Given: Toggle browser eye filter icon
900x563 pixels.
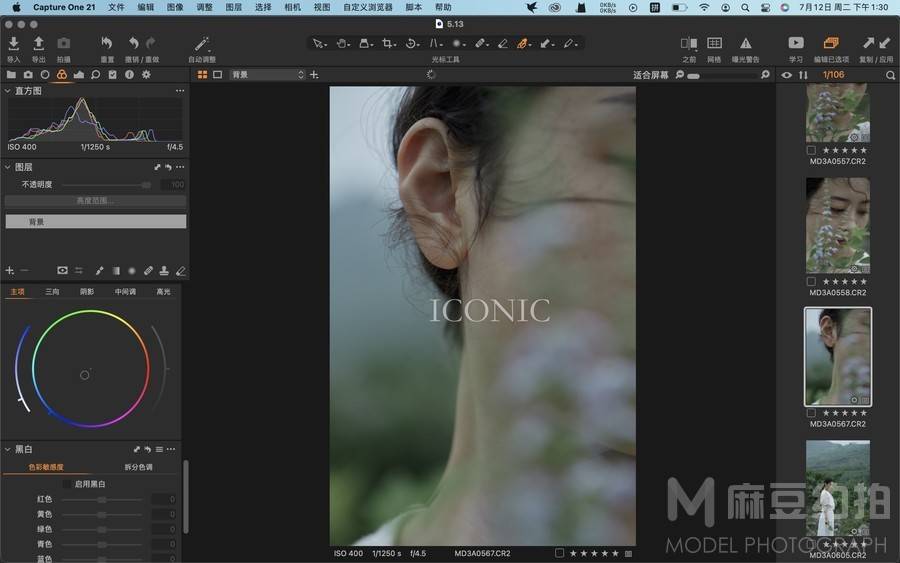Looking at the screenshot, I should point(787,75).
